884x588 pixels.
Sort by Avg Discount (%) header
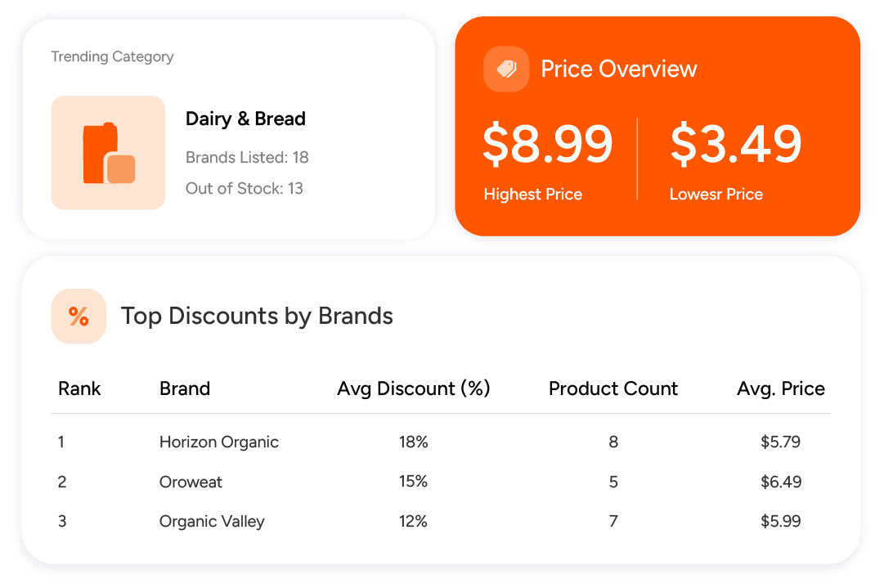click(x=414, y=388)
